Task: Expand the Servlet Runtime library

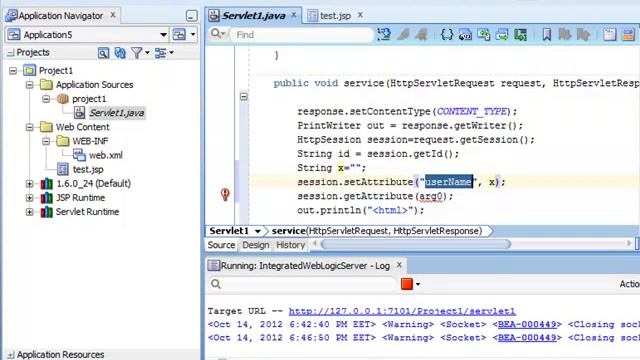Action: pos(29,212)
